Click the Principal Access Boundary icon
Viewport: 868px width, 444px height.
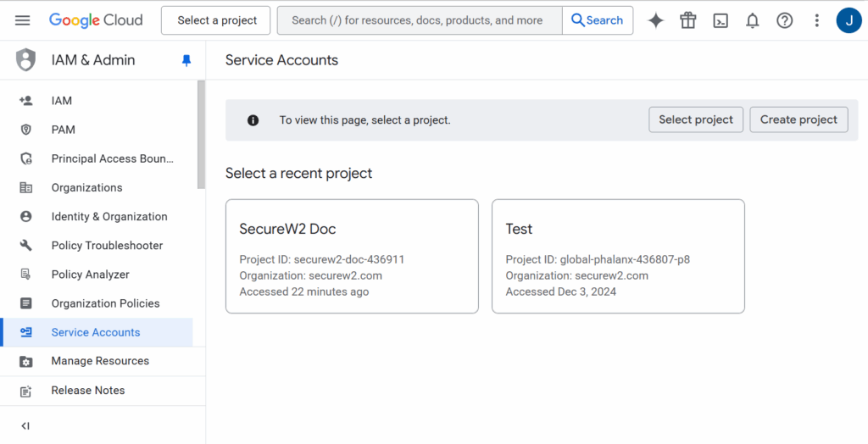click(x=26, y=159)
